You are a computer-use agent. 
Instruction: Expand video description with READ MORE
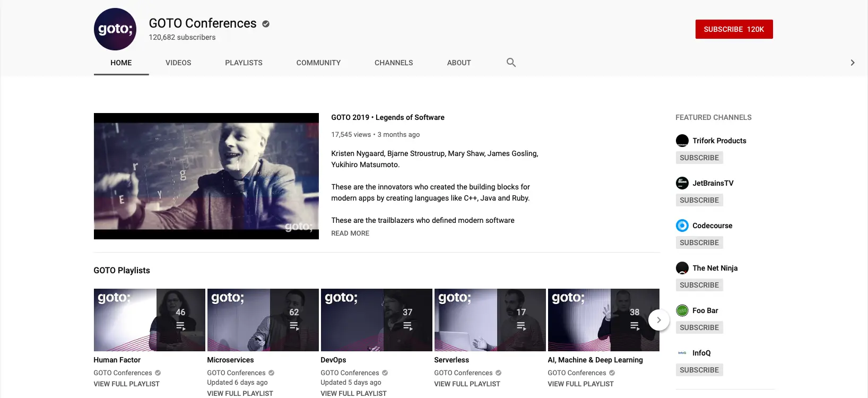point(350,233)
